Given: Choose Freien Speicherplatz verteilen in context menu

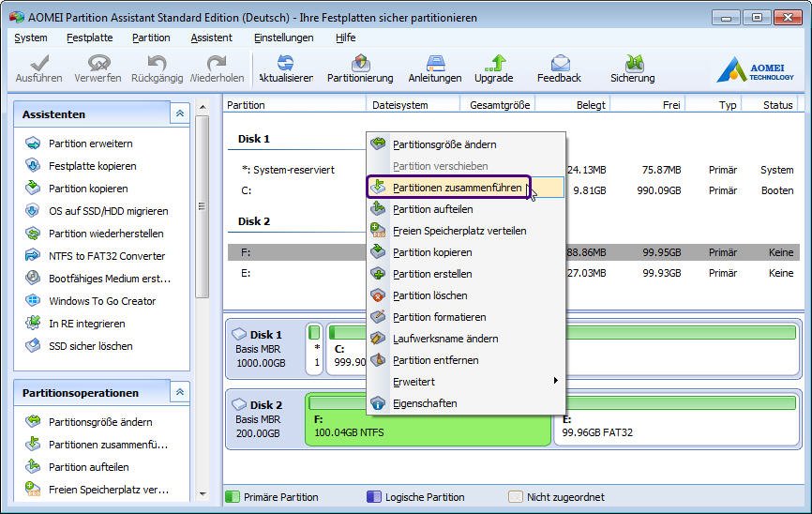Looking at the screenshot, I should click(x=466, y=231).
